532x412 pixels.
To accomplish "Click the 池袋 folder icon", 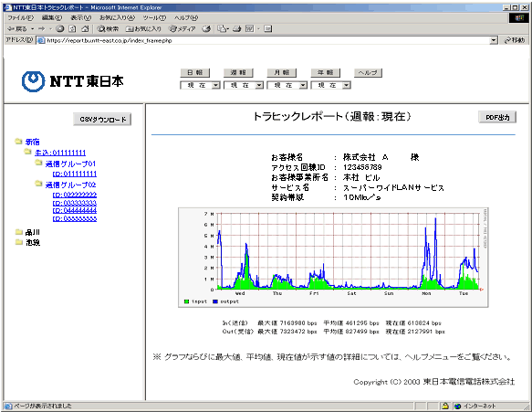I will coord(19,242).
